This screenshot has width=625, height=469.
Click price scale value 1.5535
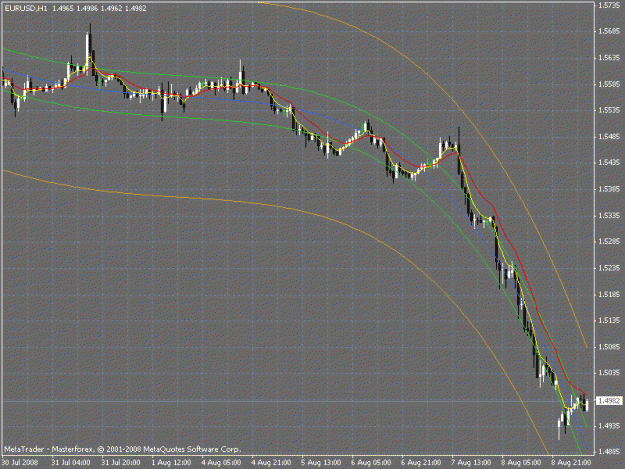click(x=609, y=110)
